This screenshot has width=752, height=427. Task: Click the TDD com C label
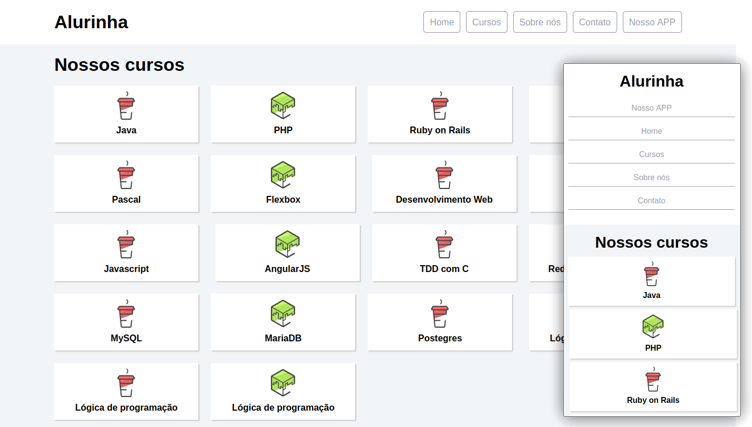point(444,269)
